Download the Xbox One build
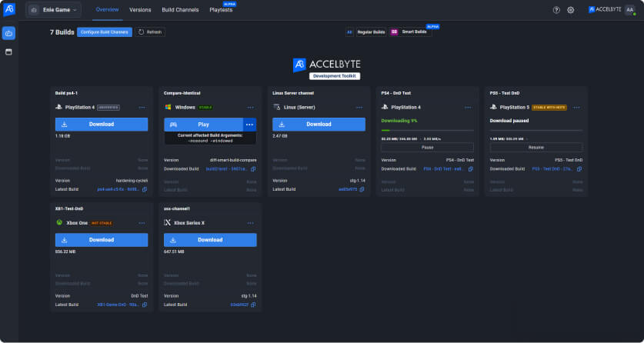This screenshot has height=343, width=644. pos(102,240)
